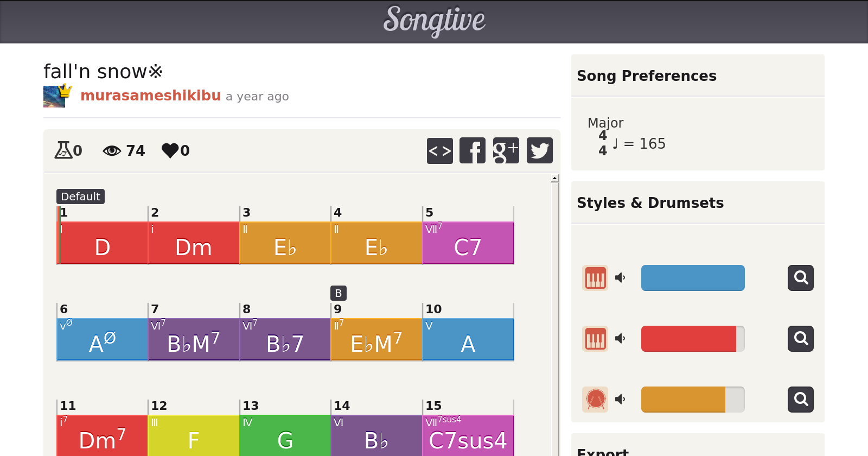Click the heart likes icon

pyautogui.click(x=170, y=150)
